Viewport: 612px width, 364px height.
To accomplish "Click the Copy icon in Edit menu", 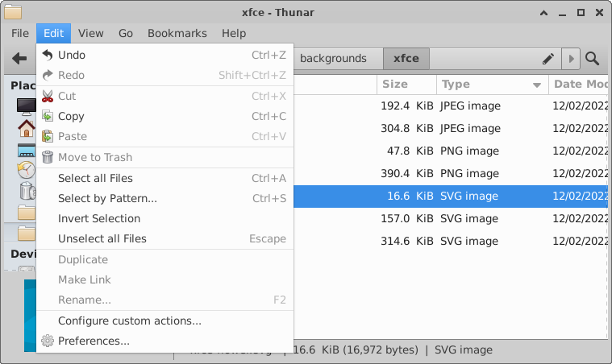I will click(x=48, y=116).
